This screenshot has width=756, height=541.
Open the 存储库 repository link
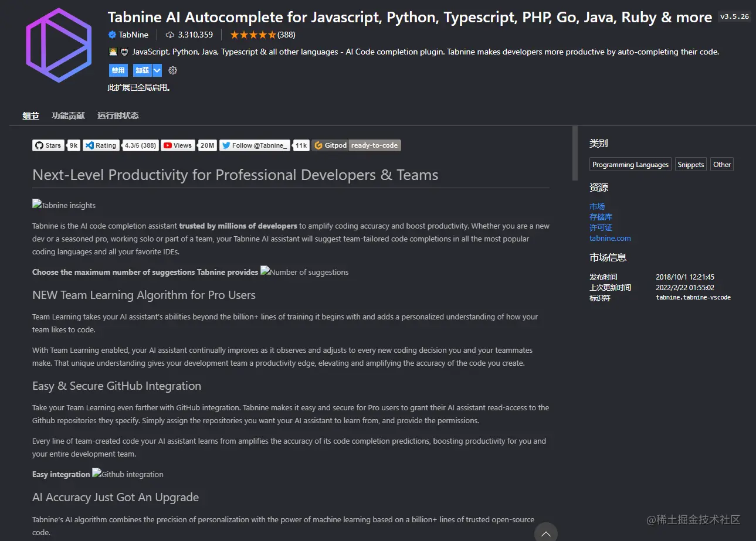(601, 217)
